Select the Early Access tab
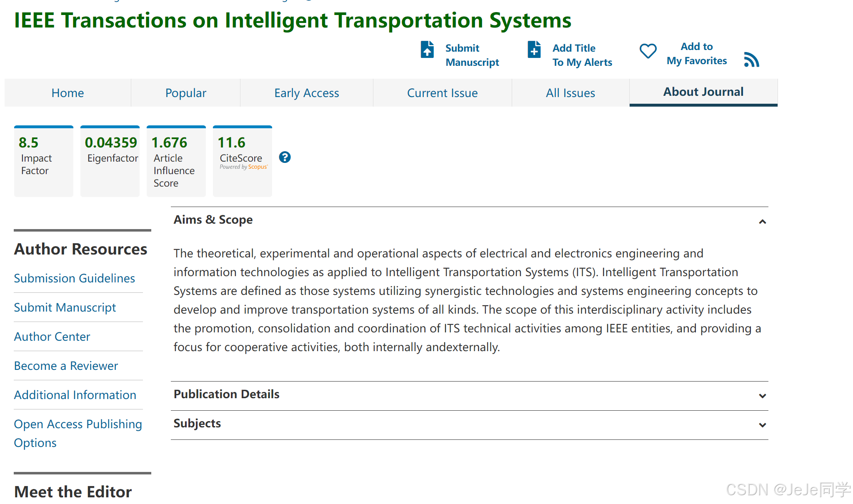 pos(306,93)
